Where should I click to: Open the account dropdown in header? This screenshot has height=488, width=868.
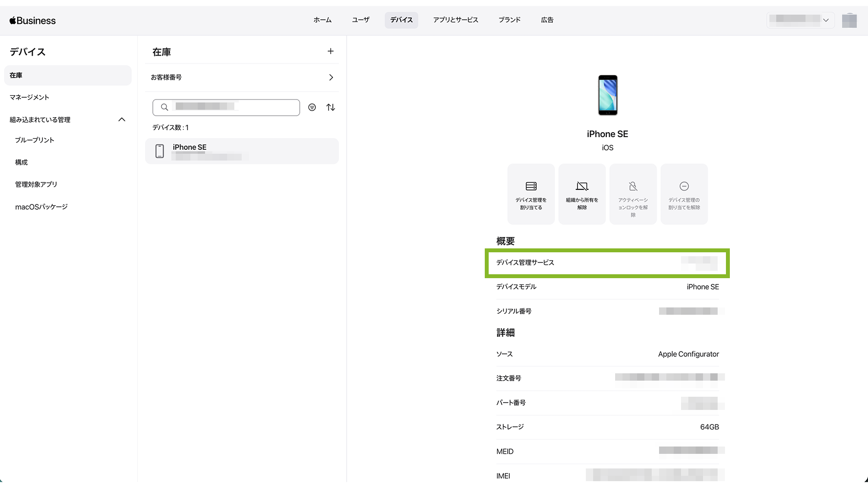pos(800,20)
